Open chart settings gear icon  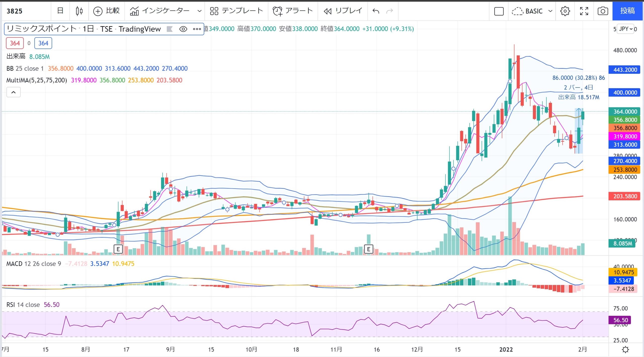coord(565,11)
